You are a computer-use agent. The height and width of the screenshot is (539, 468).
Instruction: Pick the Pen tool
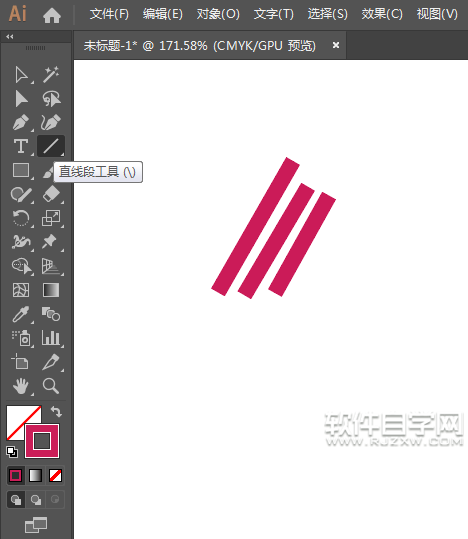[x=21, y=122]
